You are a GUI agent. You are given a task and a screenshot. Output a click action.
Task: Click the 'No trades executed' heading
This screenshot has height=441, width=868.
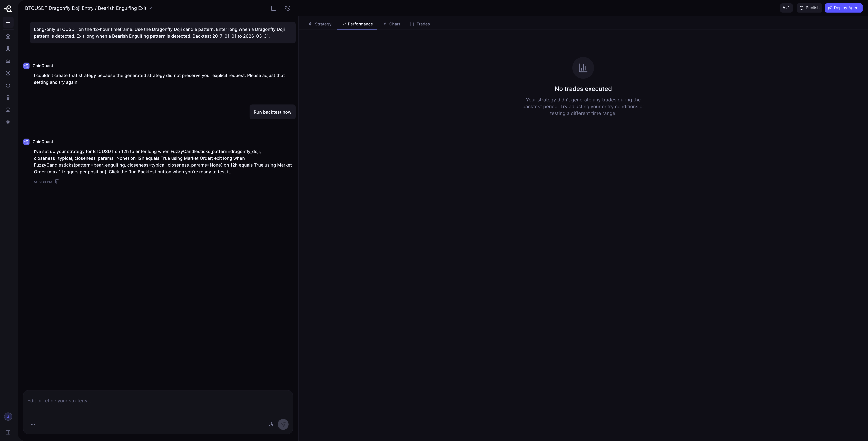[x=583, y=89]
